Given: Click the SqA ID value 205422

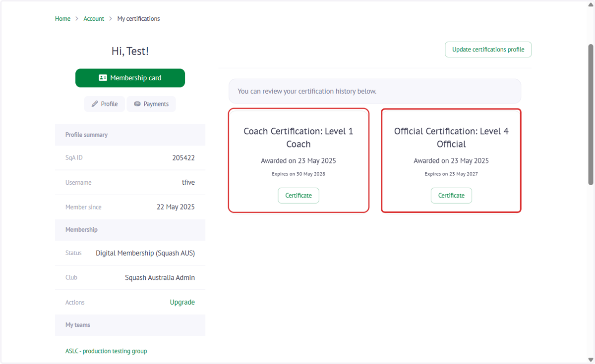Looking at the screenshot, I should [183, 158].
